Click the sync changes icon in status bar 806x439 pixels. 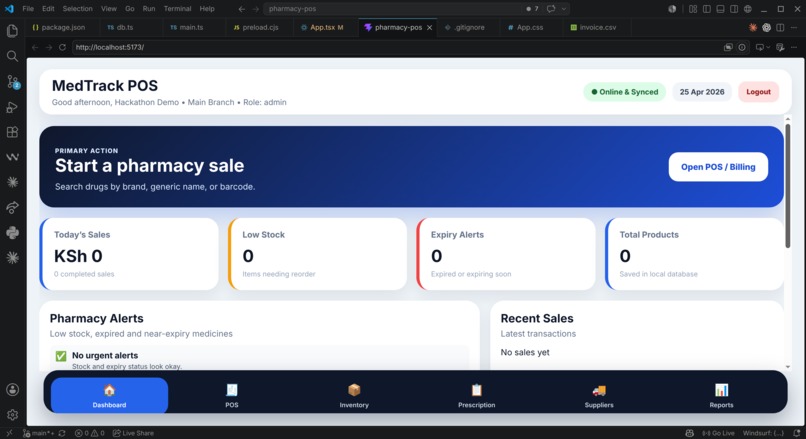pyautogui.click(x=62, y=433)
